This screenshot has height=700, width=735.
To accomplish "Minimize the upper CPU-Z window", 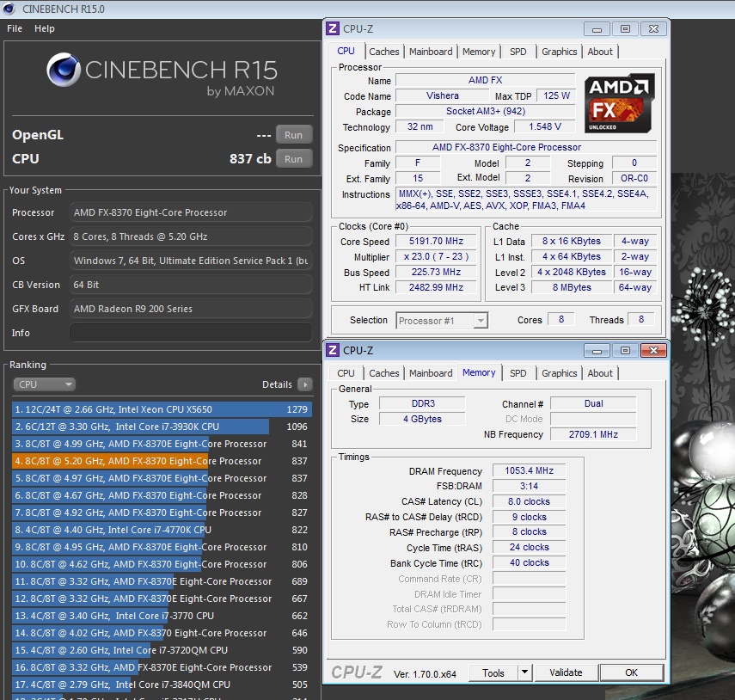I will pos(597,29).
